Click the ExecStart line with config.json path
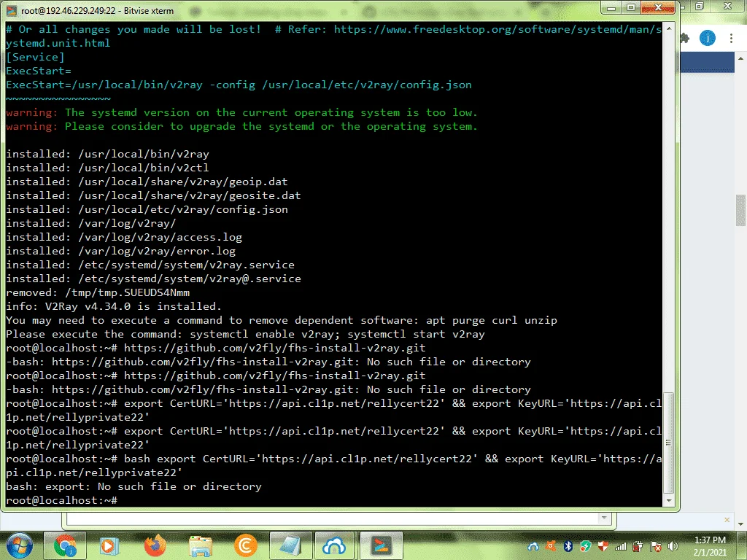747x560 pixels. pos(239,85)
